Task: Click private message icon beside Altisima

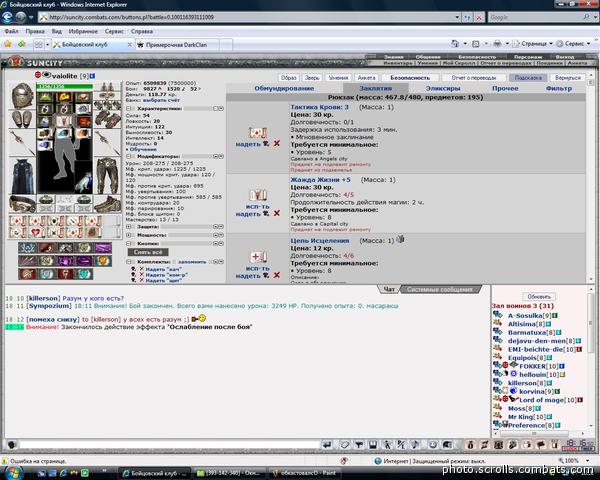Action: point(498,324)
